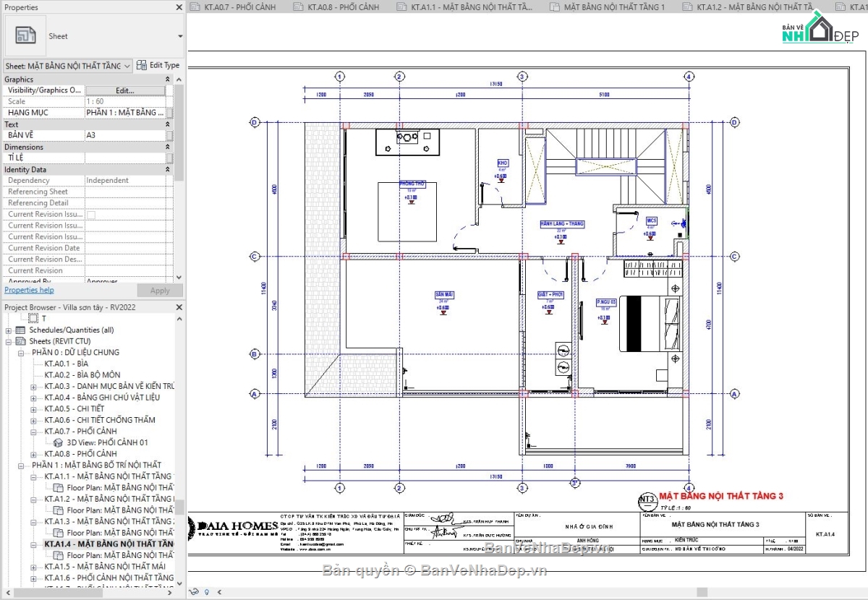Click Floor Plan icon under KT.A1.1
The width and height of the screenshot is (868, 600).
59,487
